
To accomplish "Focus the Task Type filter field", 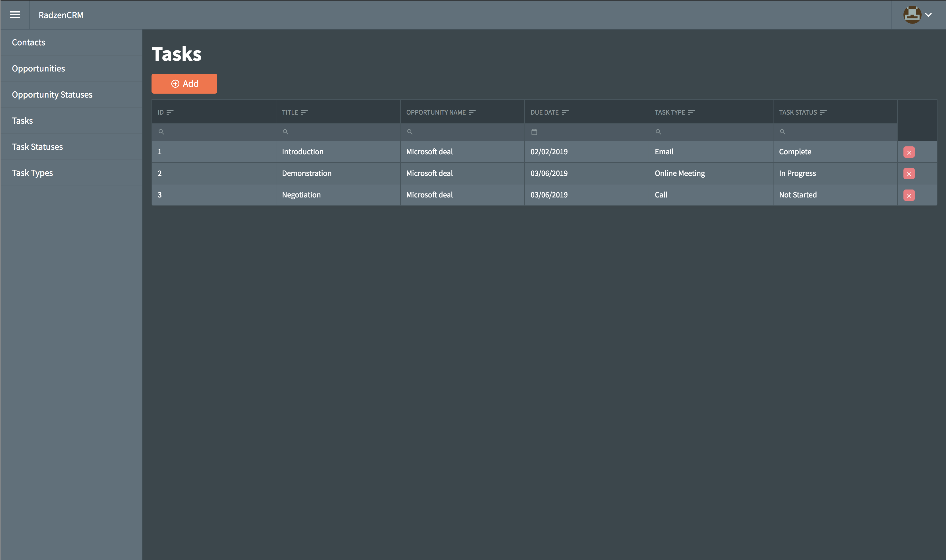I will coord(710,132).
